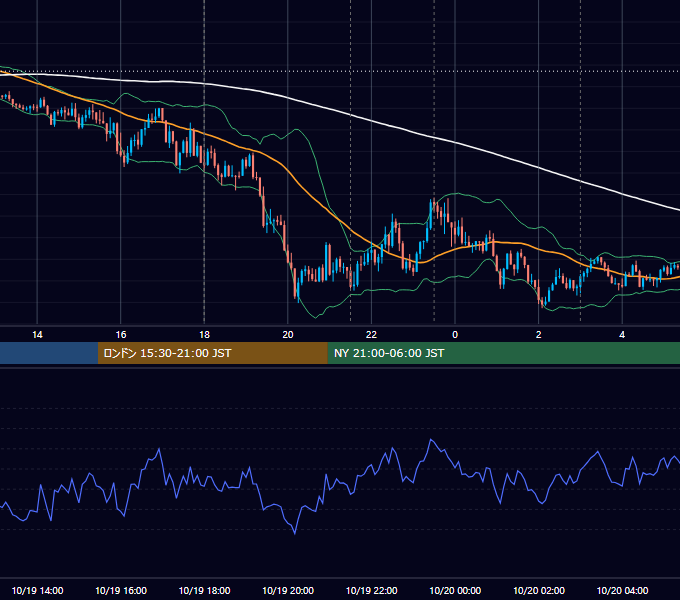Click the 20 hour axis label
680x600 pixels.
288,335
